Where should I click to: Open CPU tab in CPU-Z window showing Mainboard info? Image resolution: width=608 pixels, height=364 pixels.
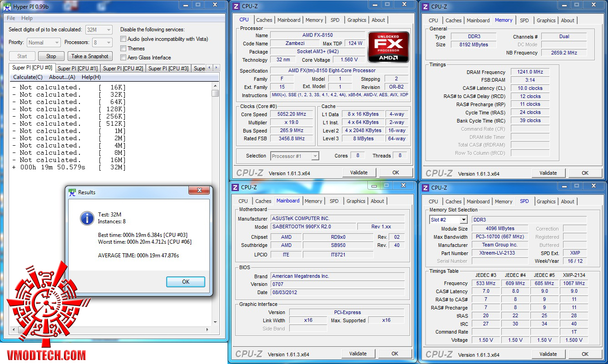tap(243, 201)
